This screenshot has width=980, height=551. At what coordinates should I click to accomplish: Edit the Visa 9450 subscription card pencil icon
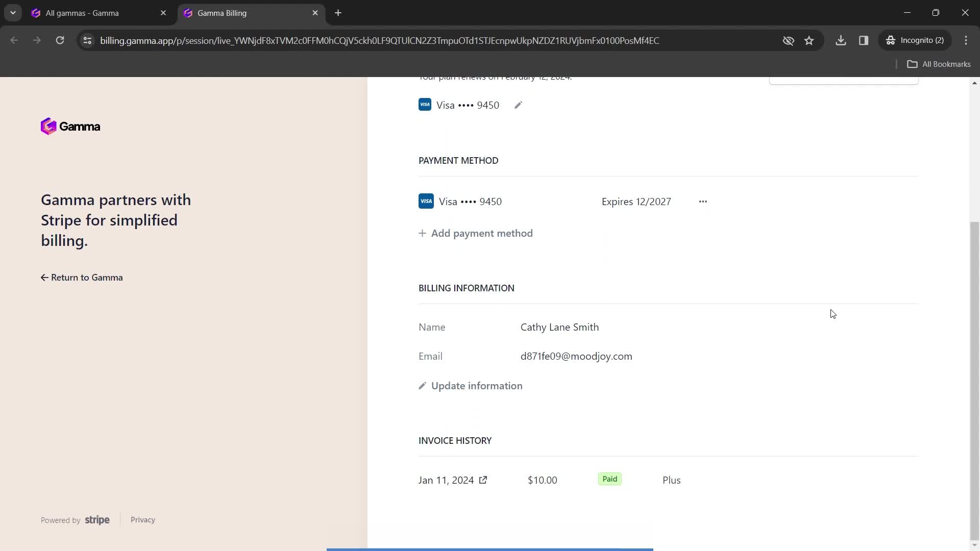pos(518,105)
